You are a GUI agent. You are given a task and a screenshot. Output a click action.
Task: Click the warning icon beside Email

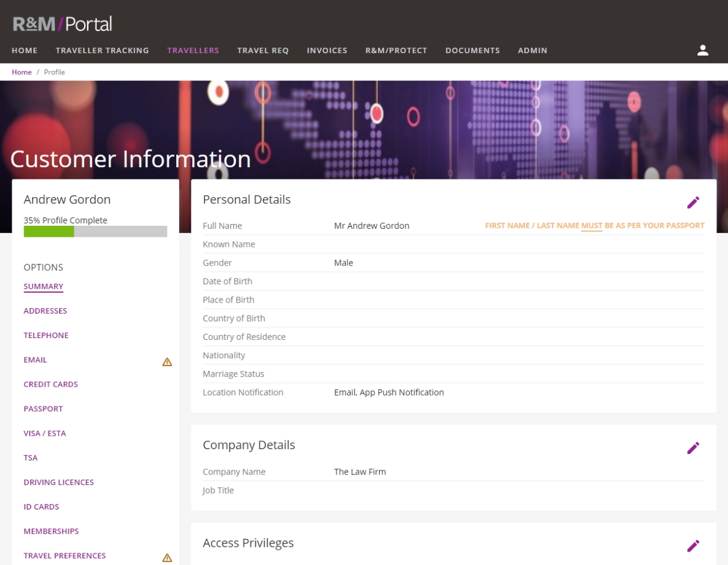(167, 362)
